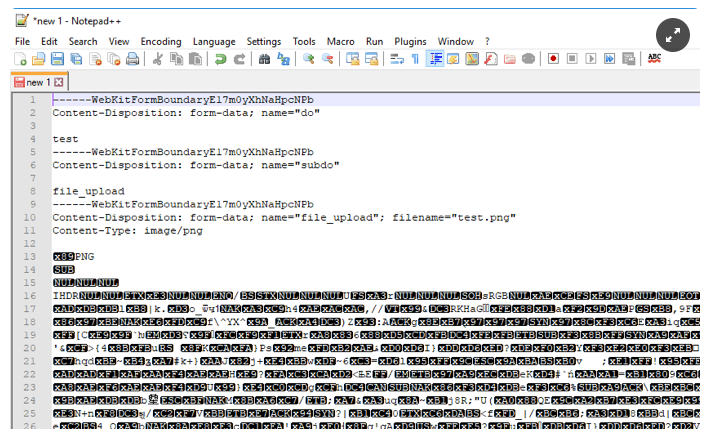The width and height of the screenshot is (711, 436).
Task: Open the Edit menu
Action: [x=49, y=41]
